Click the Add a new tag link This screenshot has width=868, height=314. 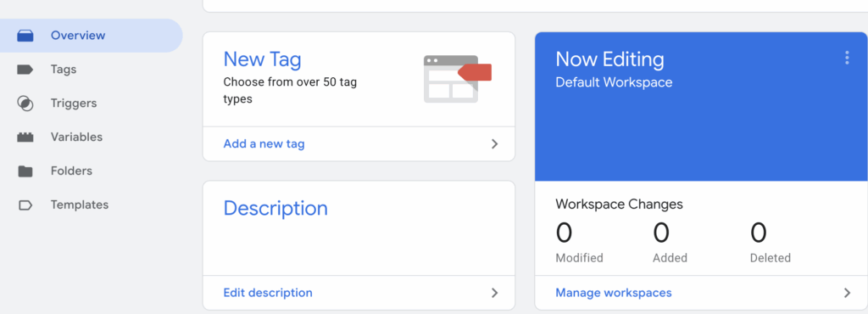click(x=264, y=144)
